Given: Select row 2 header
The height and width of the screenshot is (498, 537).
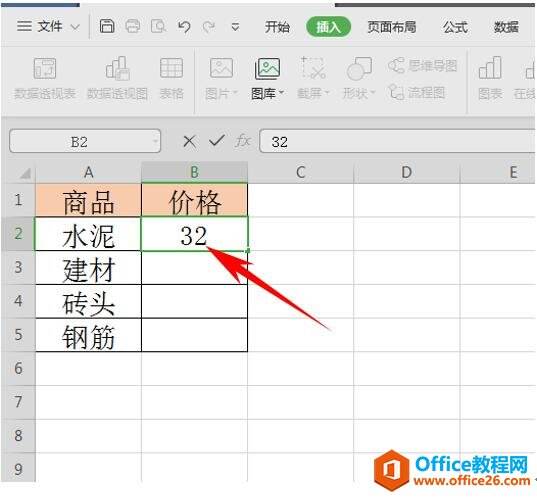Looking at the screenshot, I should (18, 234).
